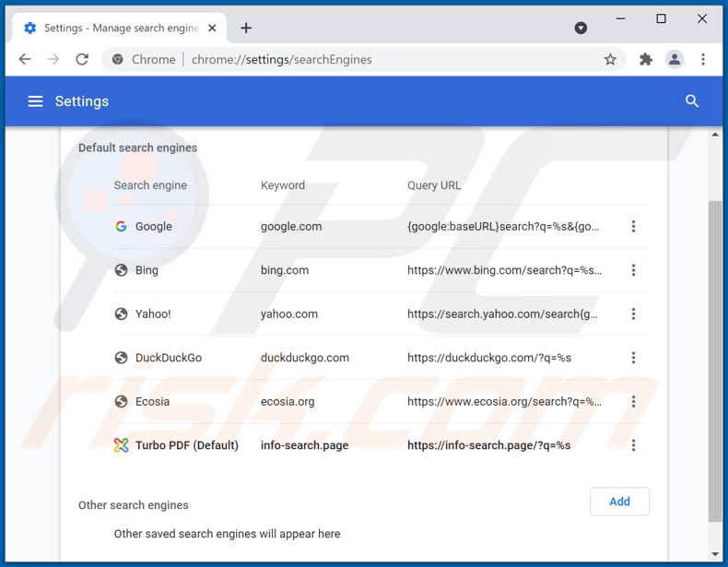728x567 pixels.
Task: Click the scroll down arrow
Action: 715,554
